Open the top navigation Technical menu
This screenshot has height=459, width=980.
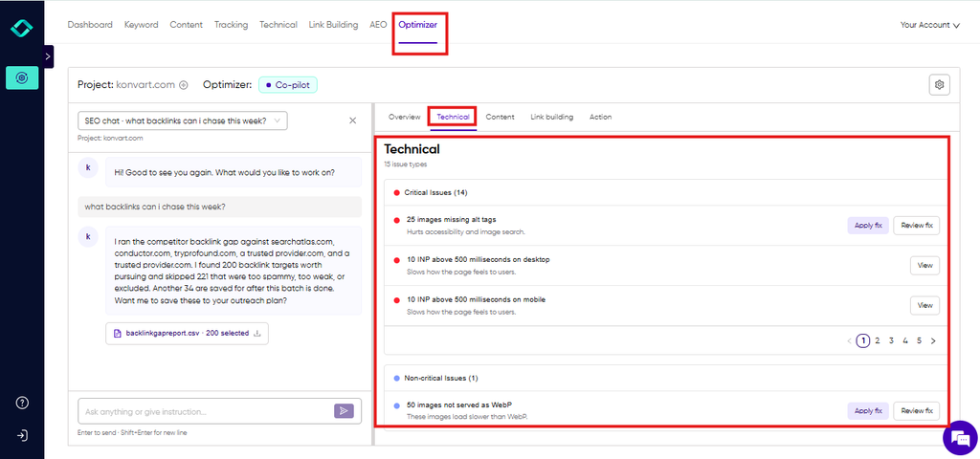278,25
